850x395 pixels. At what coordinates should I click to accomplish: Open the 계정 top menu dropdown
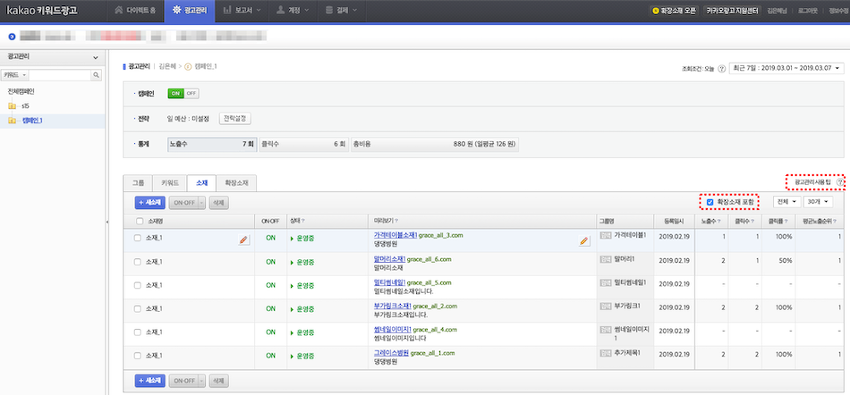click(x=293, y=10)
